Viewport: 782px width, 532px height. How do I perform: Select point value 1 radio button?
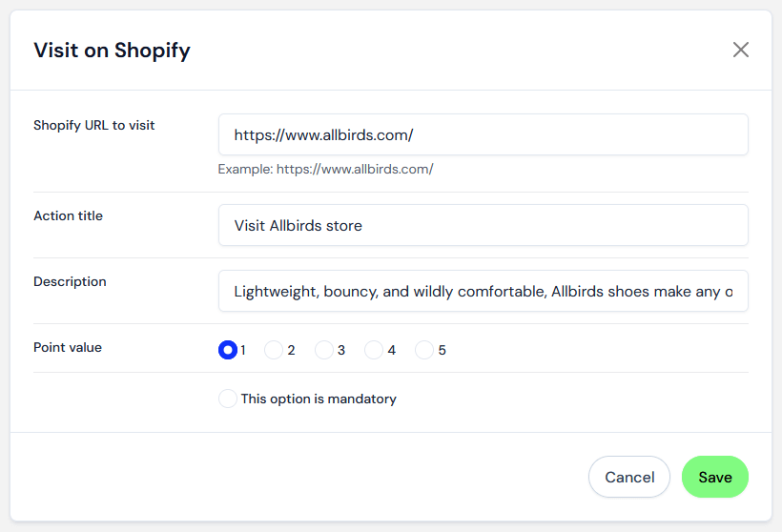(x=228, y=350)
